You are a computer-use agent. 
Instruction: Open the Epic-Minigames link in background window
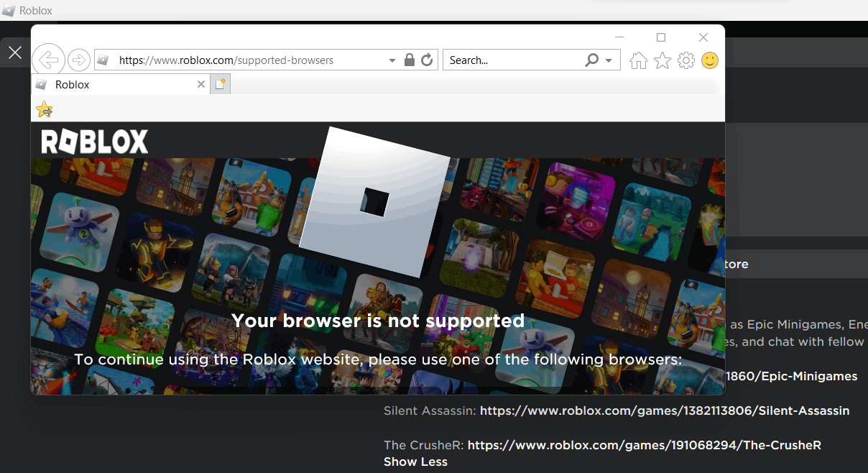(792, 376)
